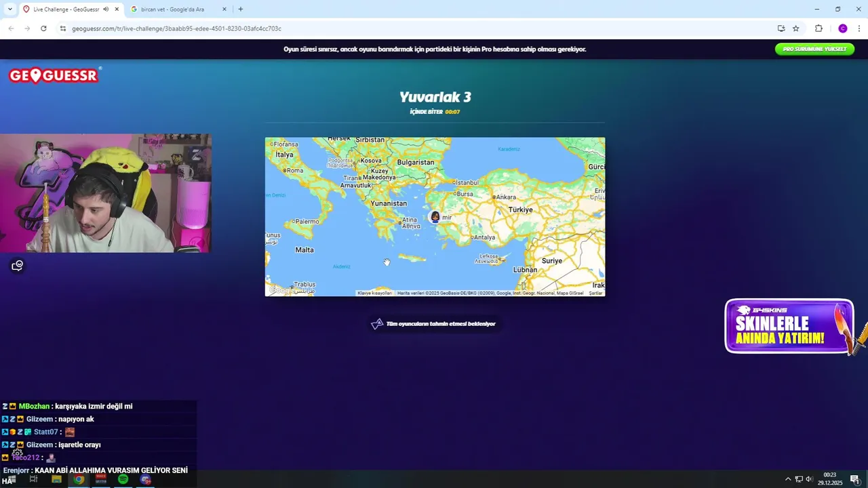Click the S4SKINS skinlerle anında yatırım banner
The image size is (868, 488).
789,327
